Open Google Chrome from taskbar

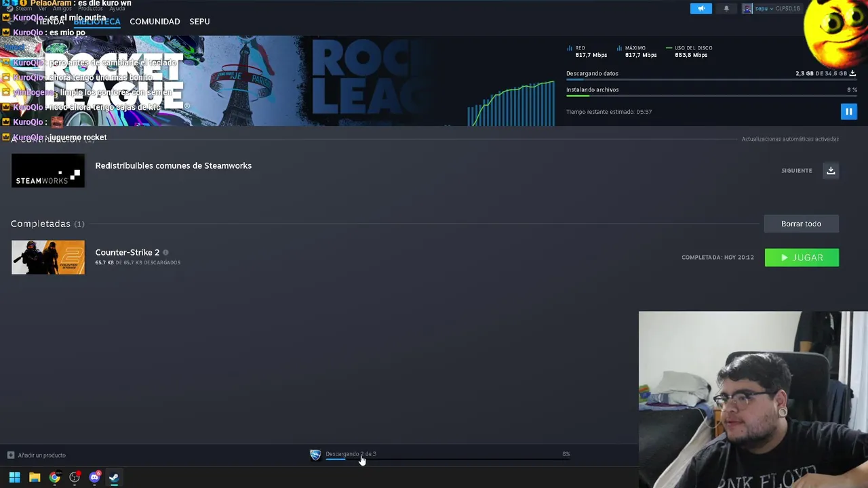click(x=54, y=477)
